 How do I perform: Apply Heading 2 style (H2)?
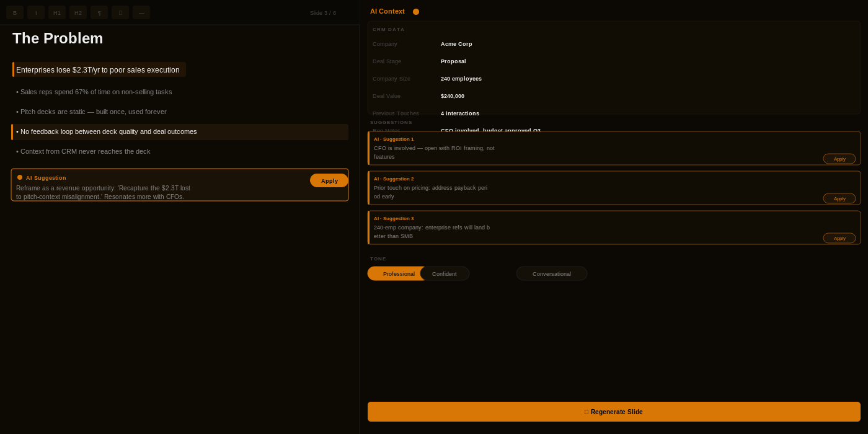[x=78, y=12]
